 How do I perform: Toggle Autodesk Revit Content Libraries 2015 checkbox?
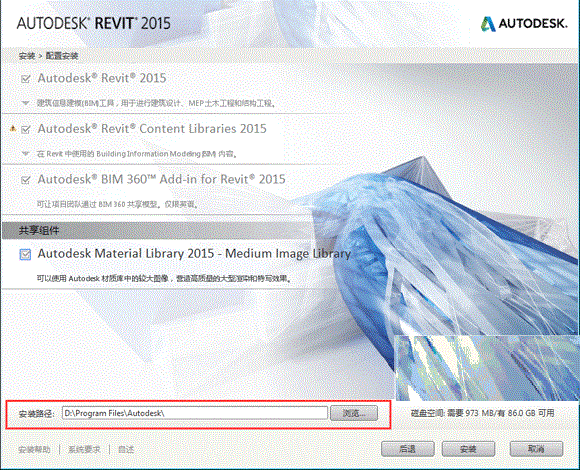pyautogui.click(x=26, y=129)
